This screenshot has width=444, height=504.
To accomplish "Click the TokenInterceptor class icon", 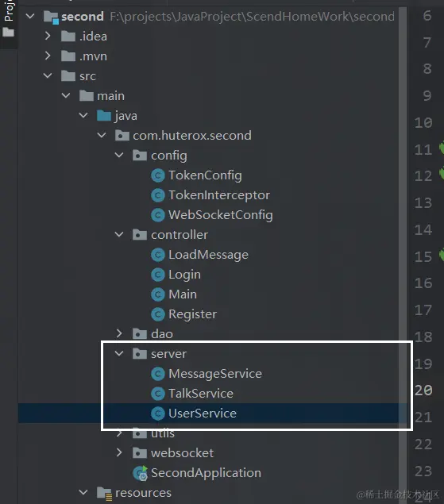I will 158,195.
